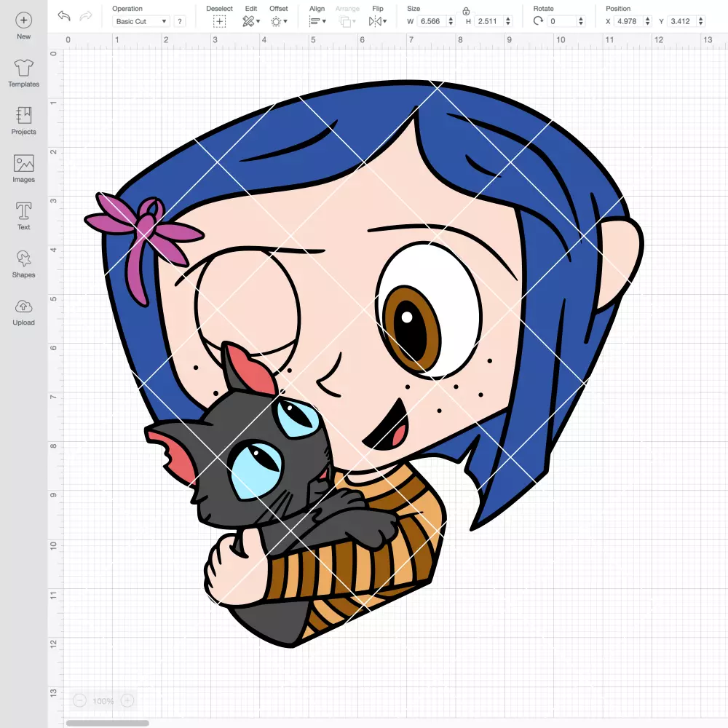Open the Upload panel
Screen dimensions: 728x728
[x=24, y=312]
